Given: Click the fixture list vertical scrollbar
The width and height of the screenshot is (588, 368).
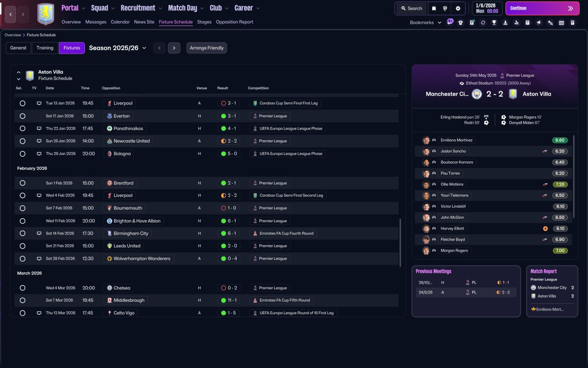Looking at the screenshot, I should pyautogui.click(x=401, y=242).
